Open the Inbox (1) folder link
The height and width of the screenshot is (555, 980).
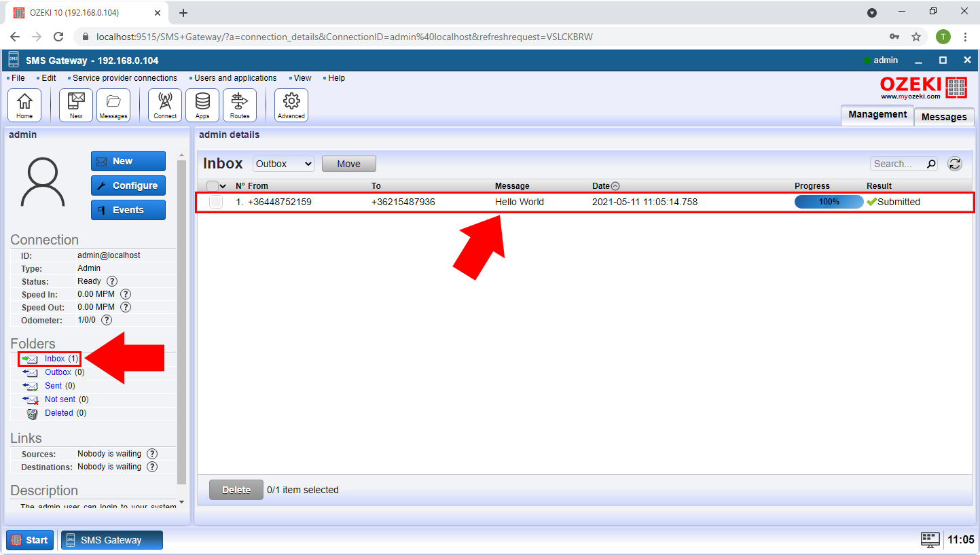click(x=62, y=359)
